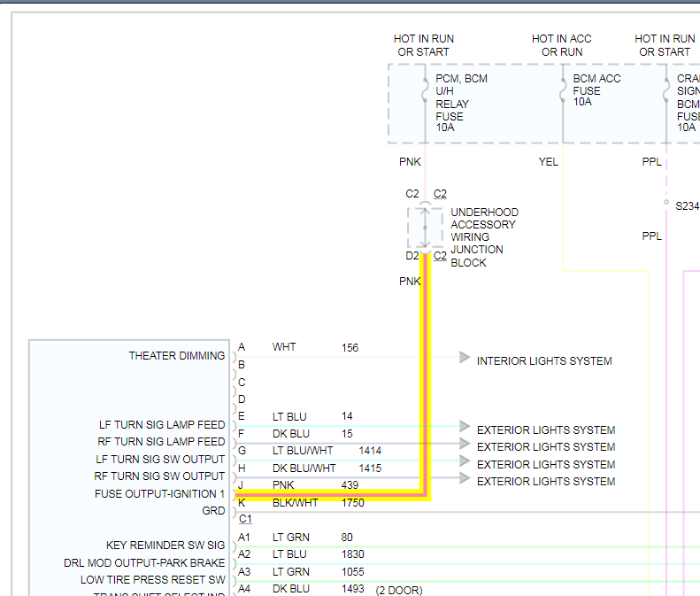Click the D2 terminal label
700x596 pixels.
(412, 256)
